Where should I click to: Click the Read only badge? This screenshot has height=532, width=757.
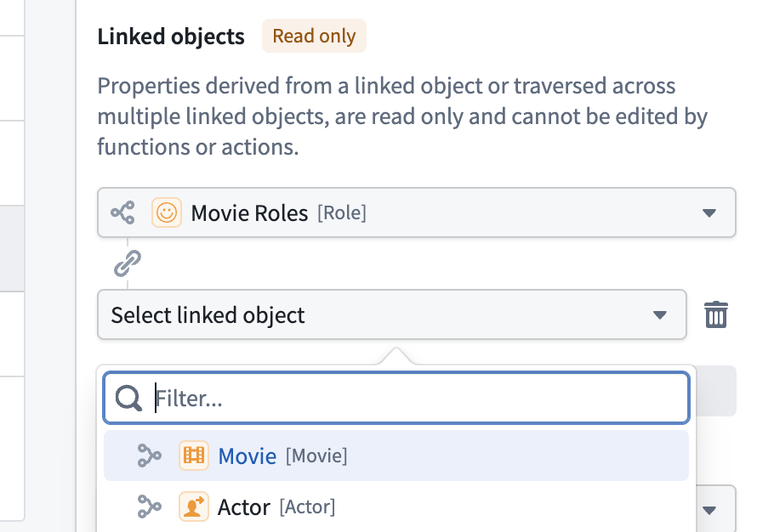click(x=315, y=36)
